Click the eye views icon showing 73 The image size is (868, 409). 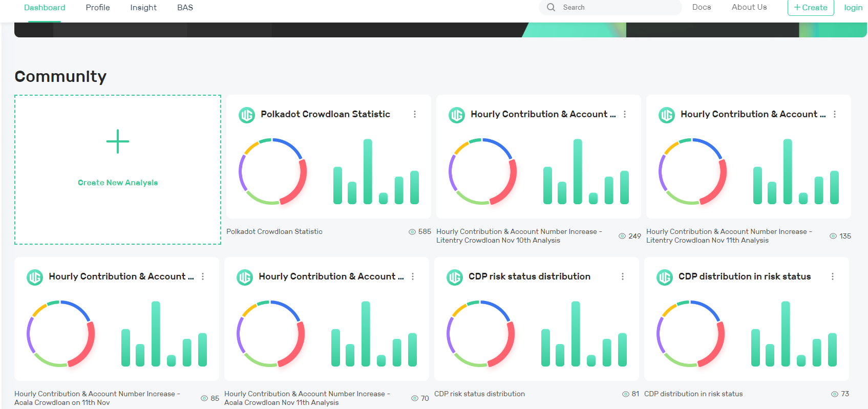[x=835, y=394]
